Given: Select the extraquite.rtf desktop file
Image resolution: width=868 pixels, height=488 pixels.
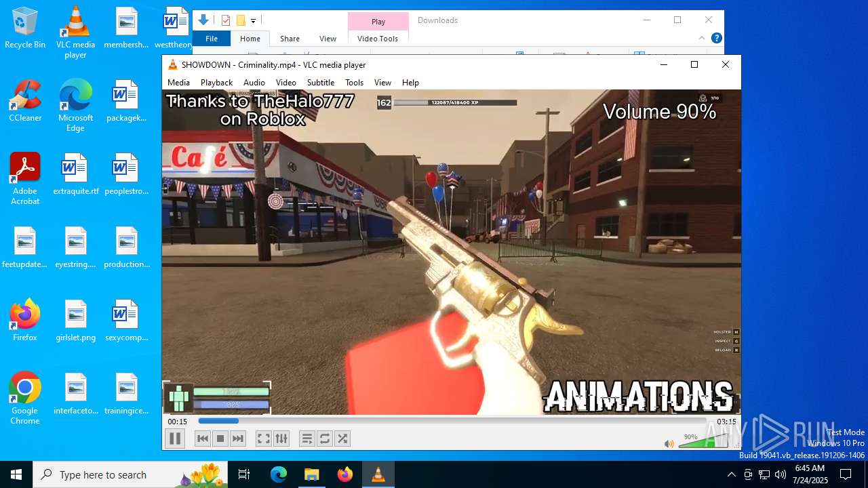Looking at the screenshot, I should (75, 174).
